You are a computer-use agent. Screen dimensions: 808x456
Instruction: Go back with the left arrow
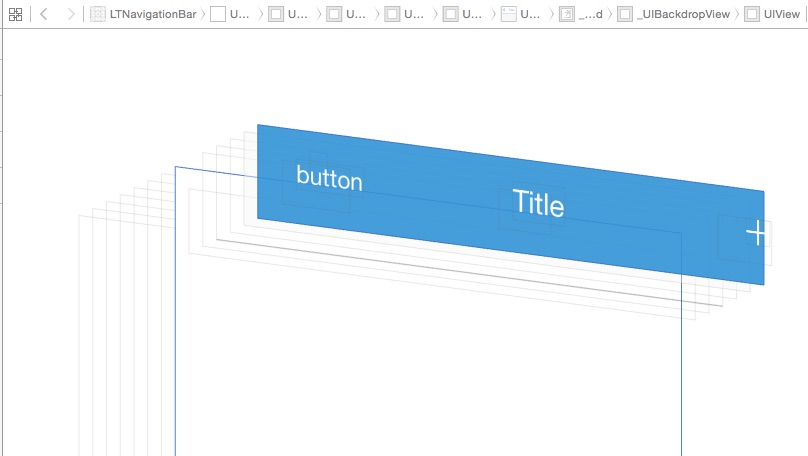click(44, 14)
